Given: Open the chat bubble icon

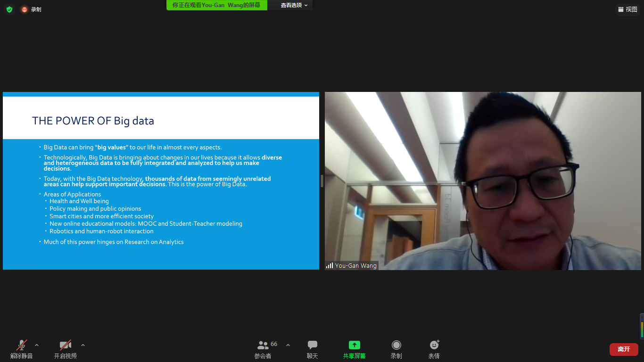Looking at the screenshot, I should click(x=312, y=346).
